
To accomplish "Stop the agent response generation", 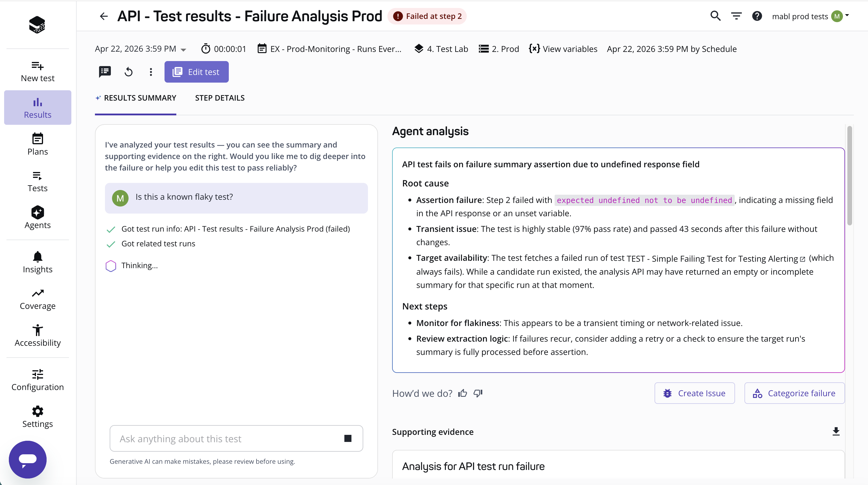I will tap(348, 438).
